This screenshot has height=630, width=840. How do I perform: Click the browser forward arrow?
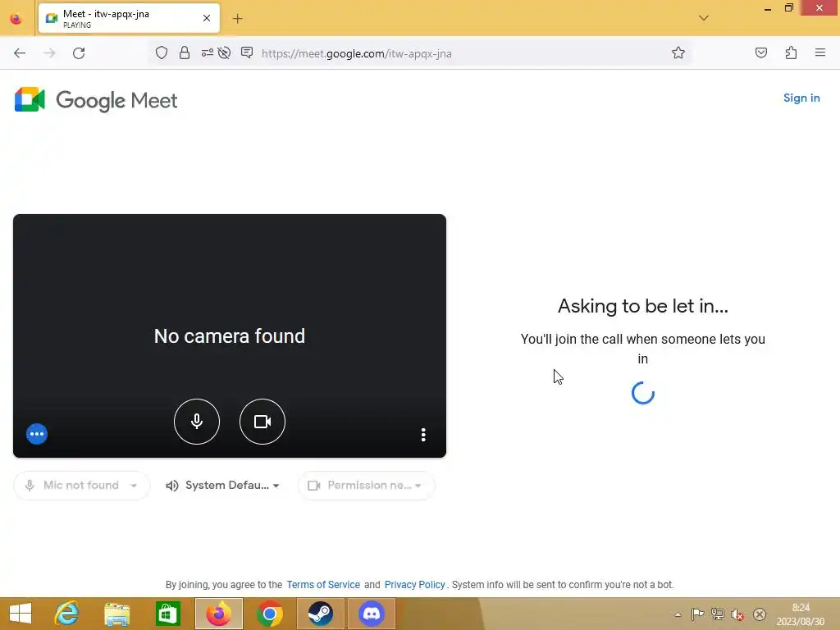pyautogui.click(x=49, y=53)
